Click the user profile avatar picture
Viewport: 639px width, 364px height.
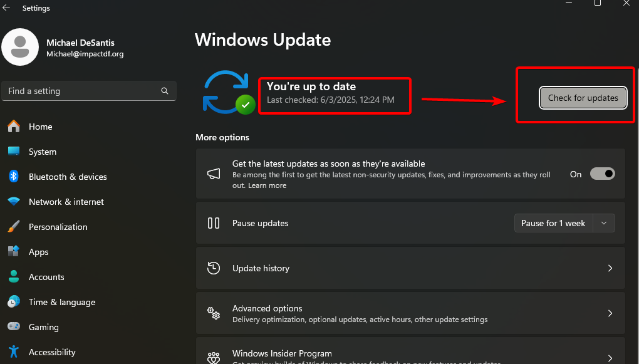click(20, 47)
